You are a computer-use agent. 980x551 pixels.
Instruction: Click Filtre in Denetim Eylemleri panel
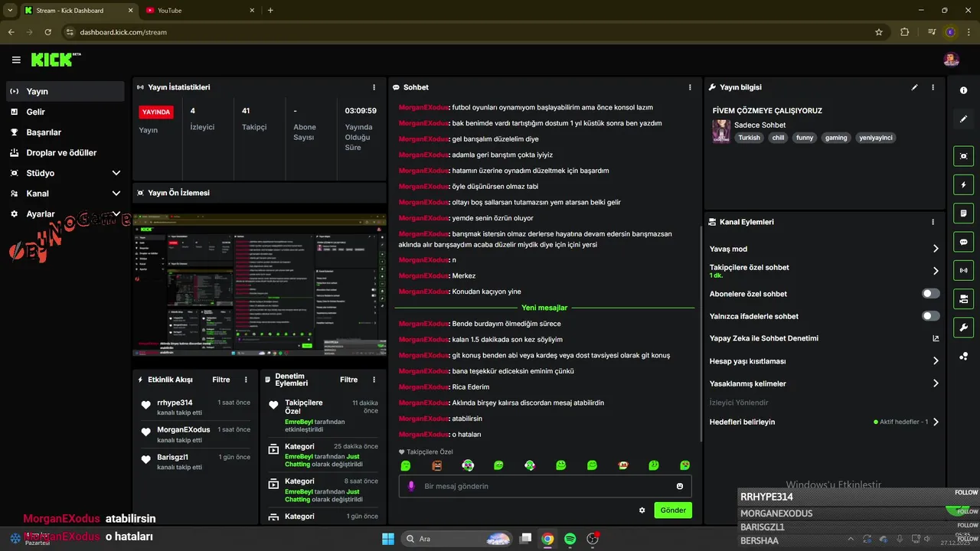(348, 380)
